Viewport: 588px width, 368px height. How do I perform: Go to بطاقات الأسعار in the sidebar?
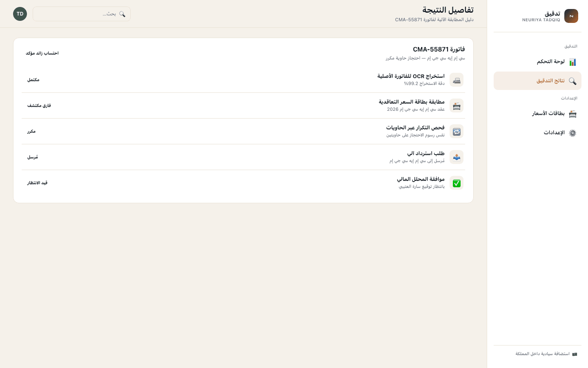coord(537,114)
